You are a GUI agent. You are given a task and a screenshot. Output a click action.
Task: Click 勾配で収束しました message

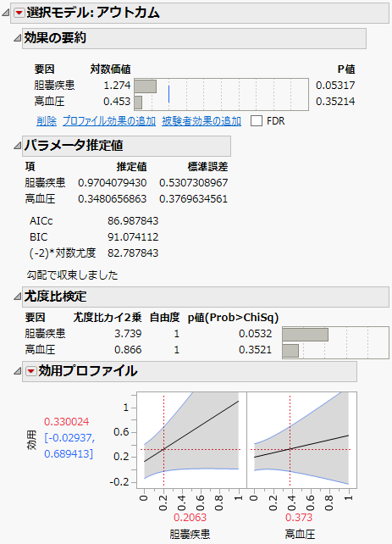(73, 275)
